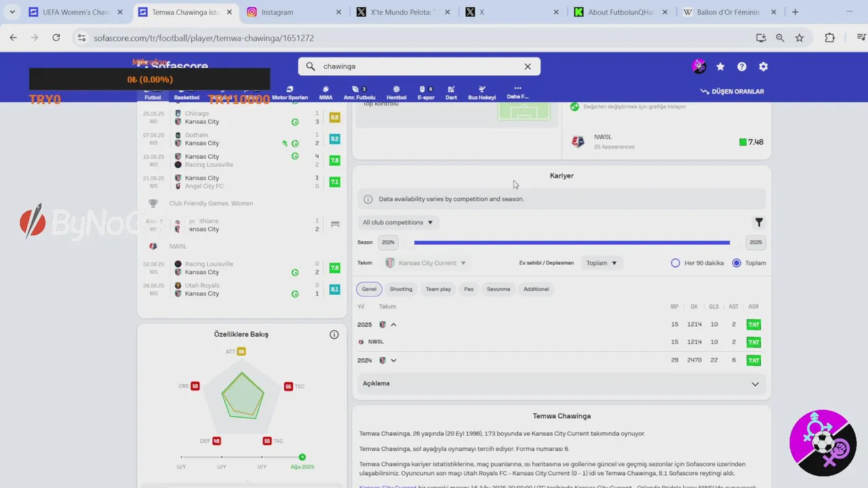Select the E-spor sport icon
The width and height of the screenshot is (868, 488).
point(426,93)
